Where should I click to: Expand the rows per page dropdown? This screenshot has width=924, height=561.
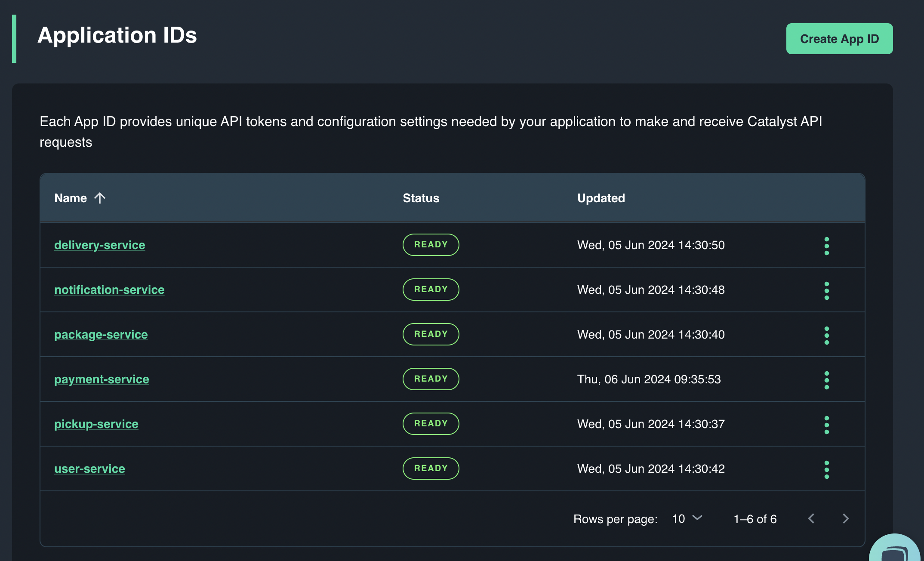[687, 518]
